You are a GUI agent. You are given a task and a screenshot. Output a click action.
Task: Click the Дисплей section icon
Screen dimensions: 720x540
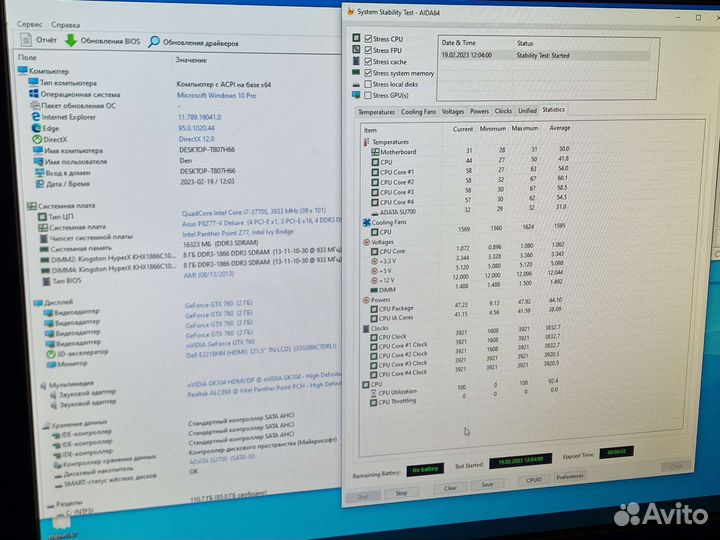point(38,303)
